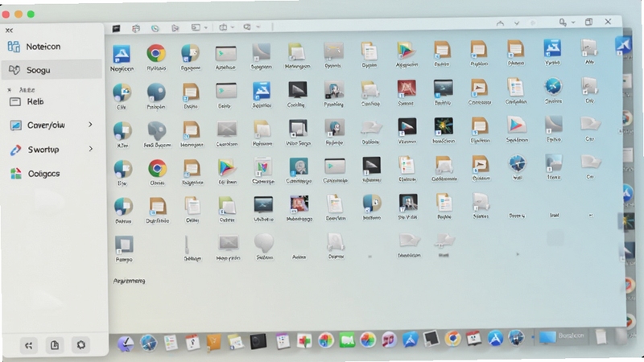This screenshot has height=362, width=644.
Task: Click the black square toolbar icon
Action: 116,28
